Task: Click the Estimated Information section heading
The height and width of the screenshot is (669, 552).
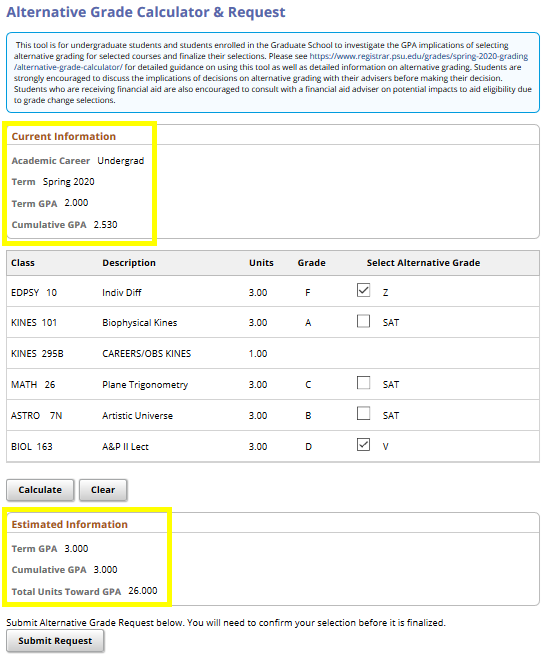Action: [70, 524]
